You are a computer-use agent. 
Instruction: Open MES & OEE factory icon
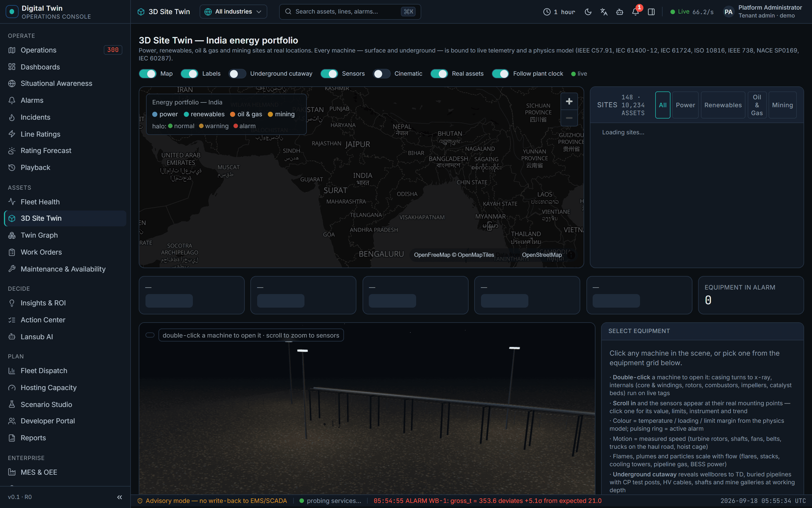[x=12, y=472]
